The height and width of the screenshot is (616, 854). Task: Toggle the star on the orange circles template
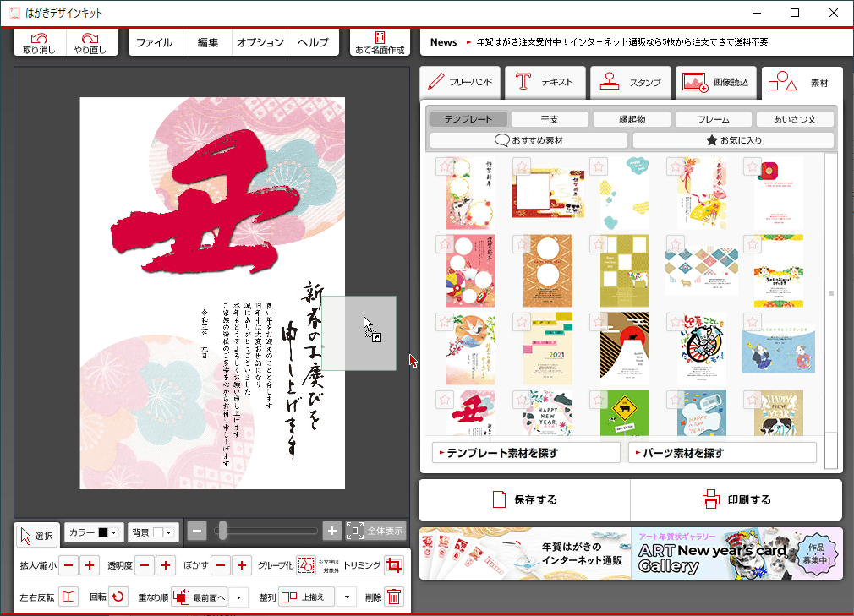[522, 244]
